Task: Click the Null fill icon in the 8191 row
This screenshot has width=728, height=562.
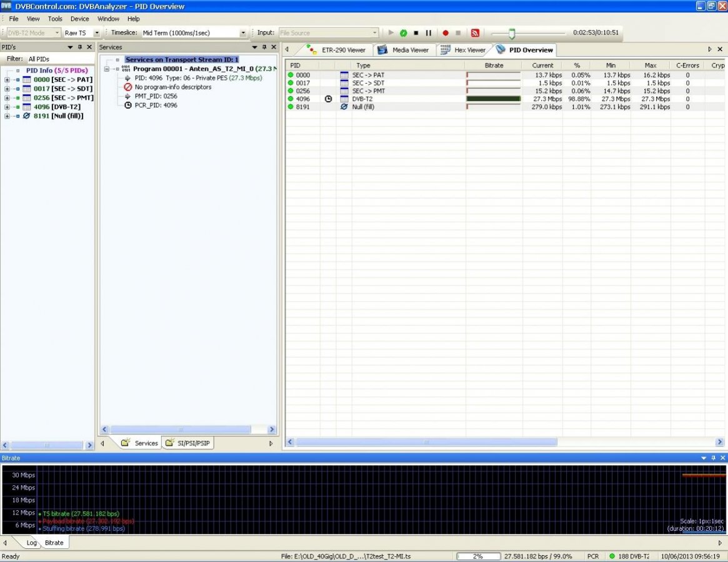Action: click(x=344, y=107)
